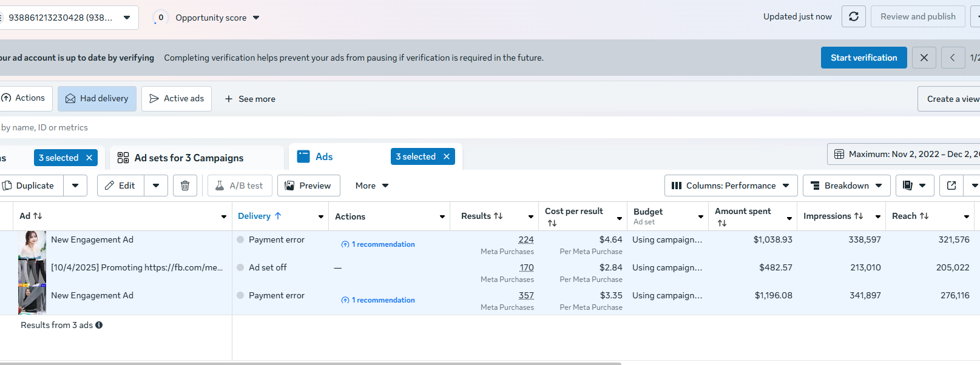Clear the 3 selected ads filter
The image size is (980, 365).
[x=447, y=156]
